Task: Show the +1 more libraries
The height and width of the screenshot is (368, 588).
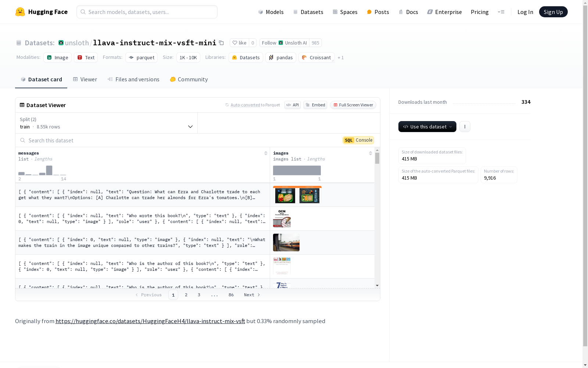Action: coord(341,57)
